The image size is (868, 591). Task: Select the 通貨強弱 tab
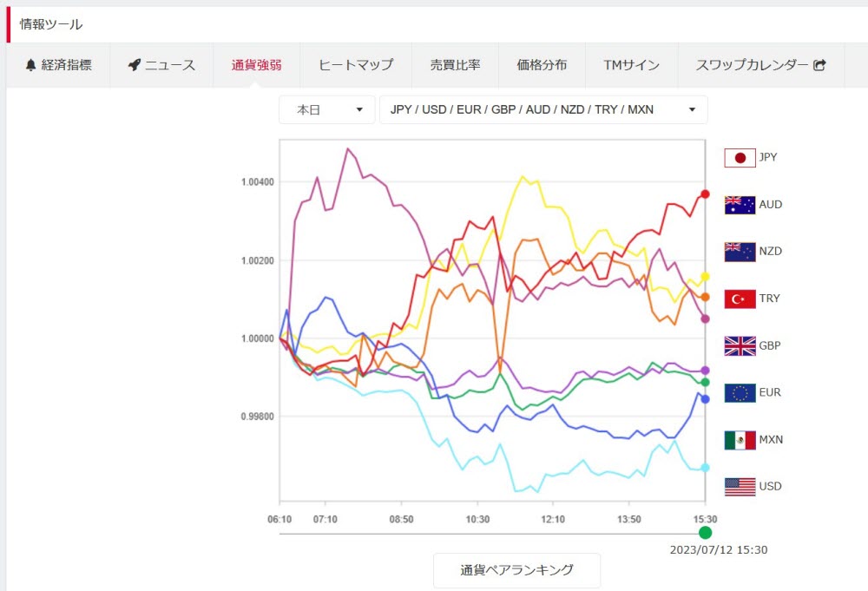pos(256,65)
